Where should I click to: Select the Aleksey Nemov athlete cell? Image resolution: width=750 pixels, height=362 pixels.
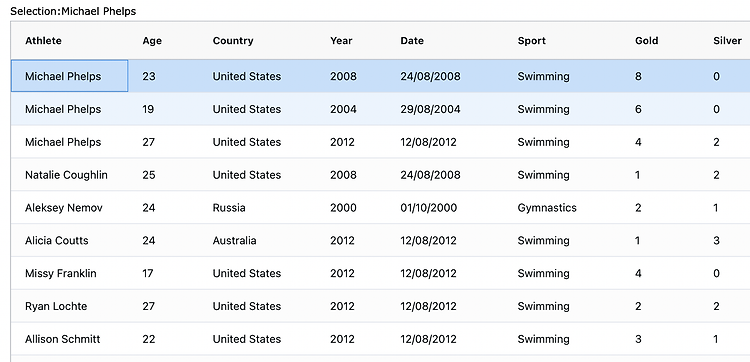tap(69, 208)
